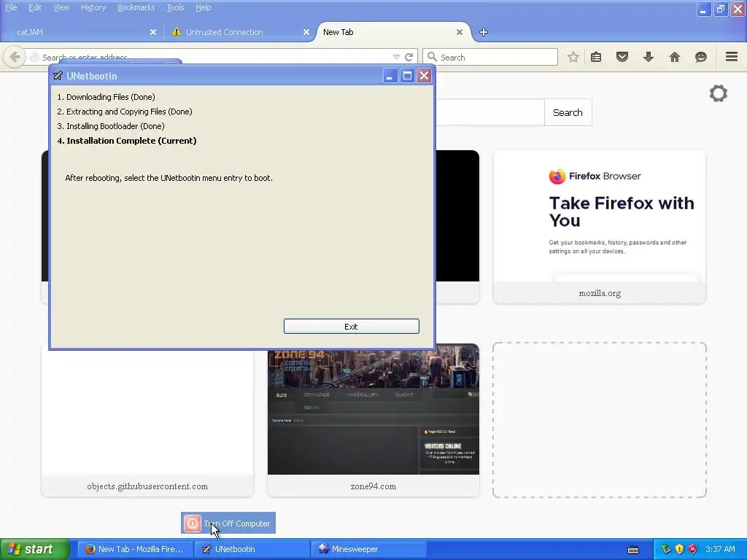Viewport: 747px width, 560px height.
Task: Click the 3:37 AM clock
Action: click(720, 549)
